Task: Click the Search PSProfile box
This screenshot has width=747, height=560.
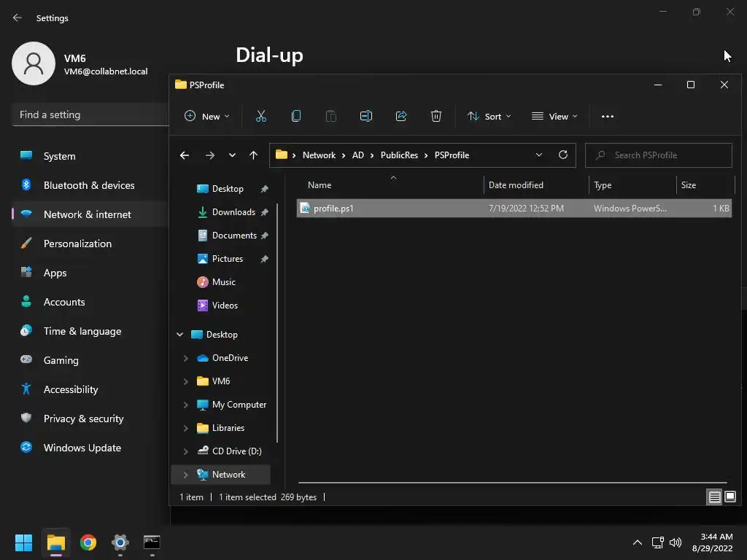Action: pyautogui.click(x=659, y=155)
